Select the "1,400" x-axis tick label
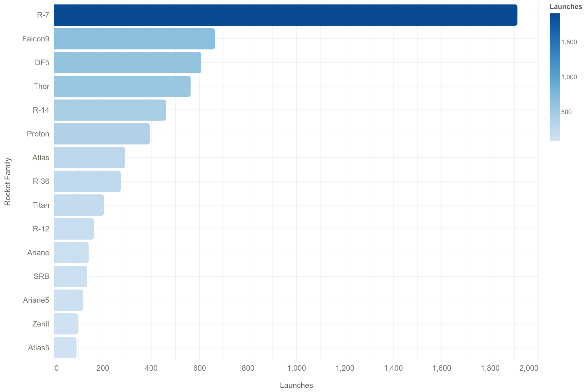The height and width of the screenshot is (392, 586). [x=393, y=368]
